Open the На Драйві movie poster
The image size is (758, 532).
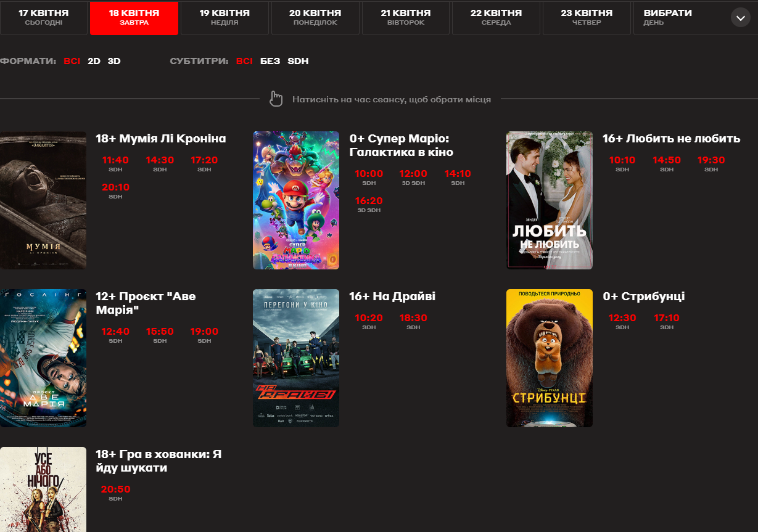click(x=296, y=358)
